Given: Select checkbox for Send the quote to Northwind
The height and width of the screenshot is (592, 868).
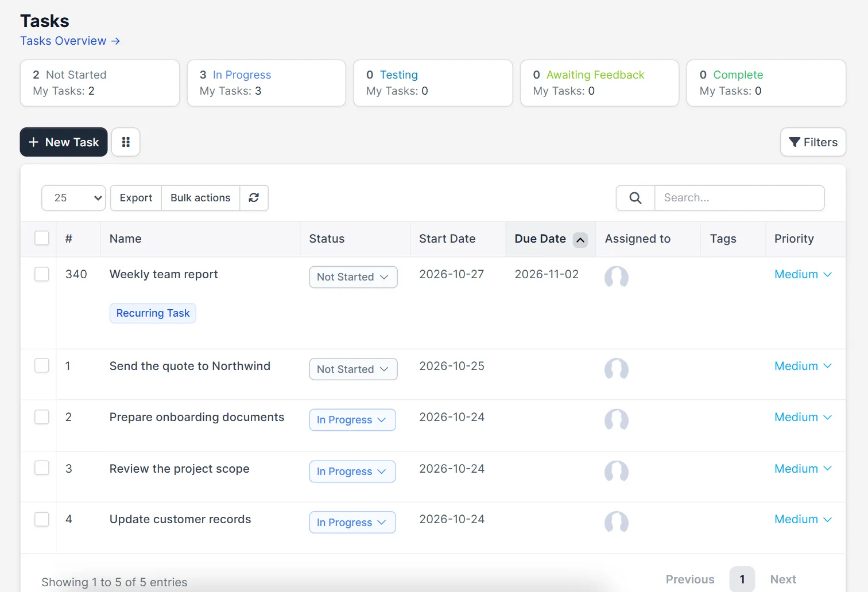Looking at the screenshot, I should click(42, 365).
